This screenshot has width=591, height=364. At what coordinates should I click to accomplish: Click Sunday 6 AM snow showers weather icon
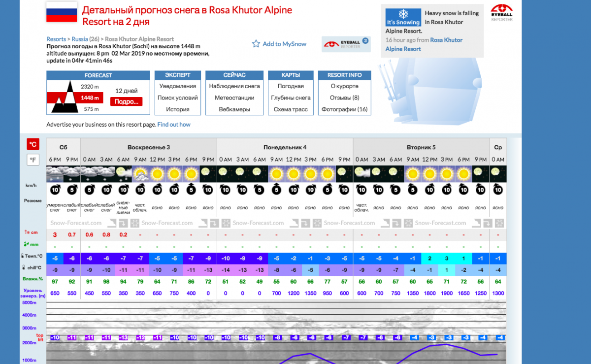pos(123,174)
